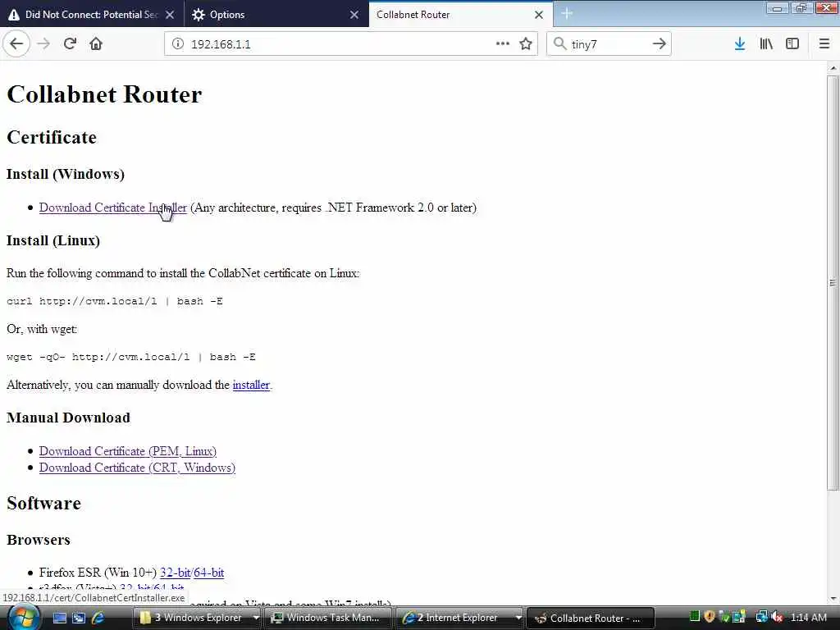This screenshot has width=840, height=630.
Task: Launch Internet Explorer from Quick Launch
Action: [x=98, y=619]
